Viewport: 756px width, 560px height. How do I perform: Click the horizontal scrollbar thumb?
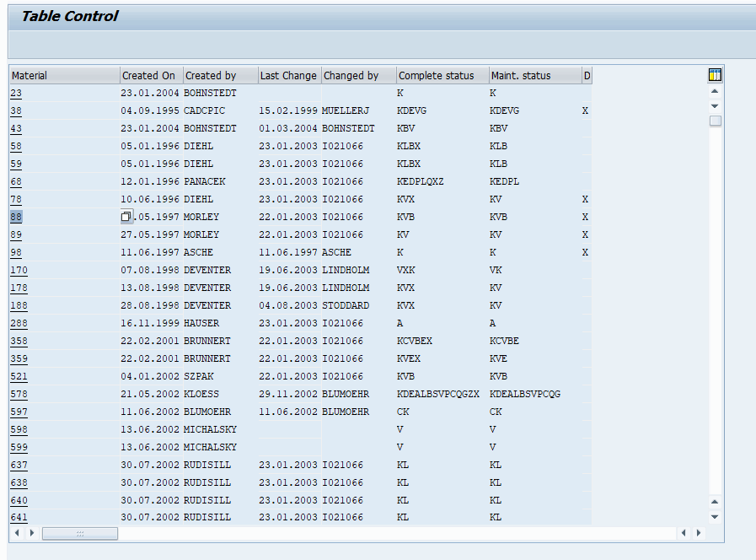(80, 534)
